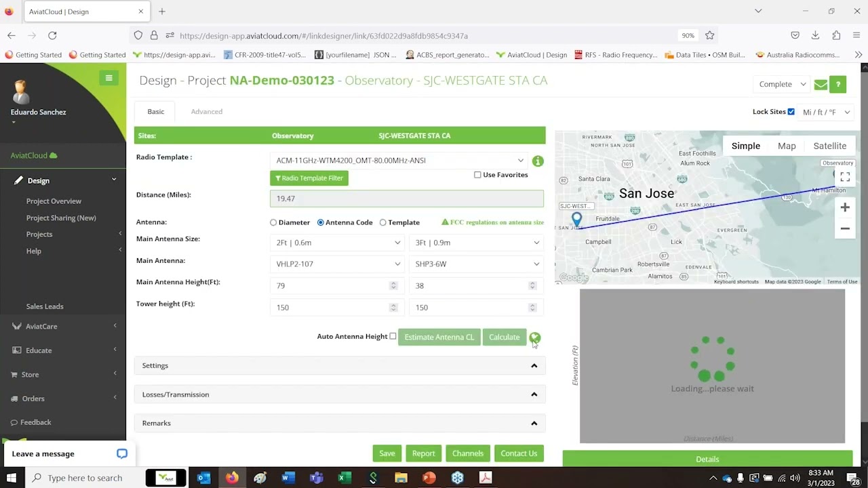This screenshot has height=488, width=868.
Task: Click the Distance (Miles) field
Action: coord(407,199)
